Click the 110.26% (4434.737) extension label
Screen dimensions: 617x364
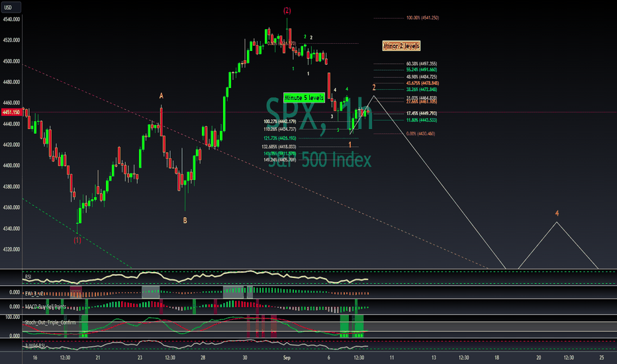point(280,129)
